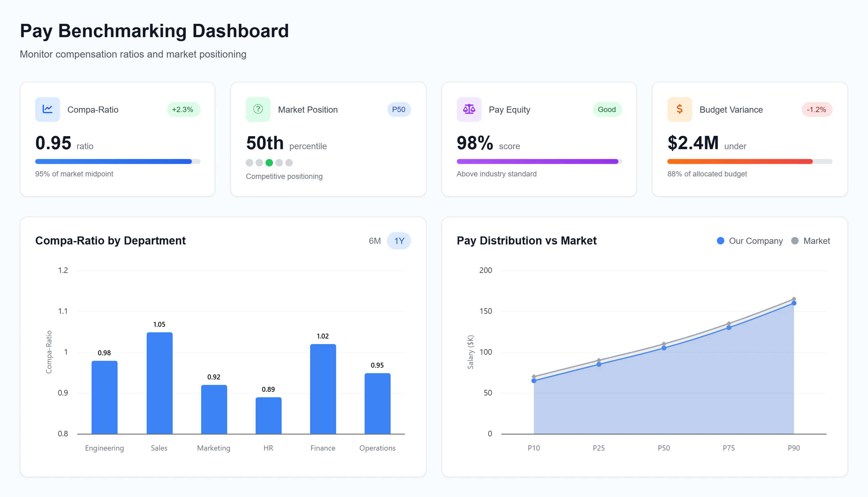Click the green percentile dot indicator

[x=269, y=163]
